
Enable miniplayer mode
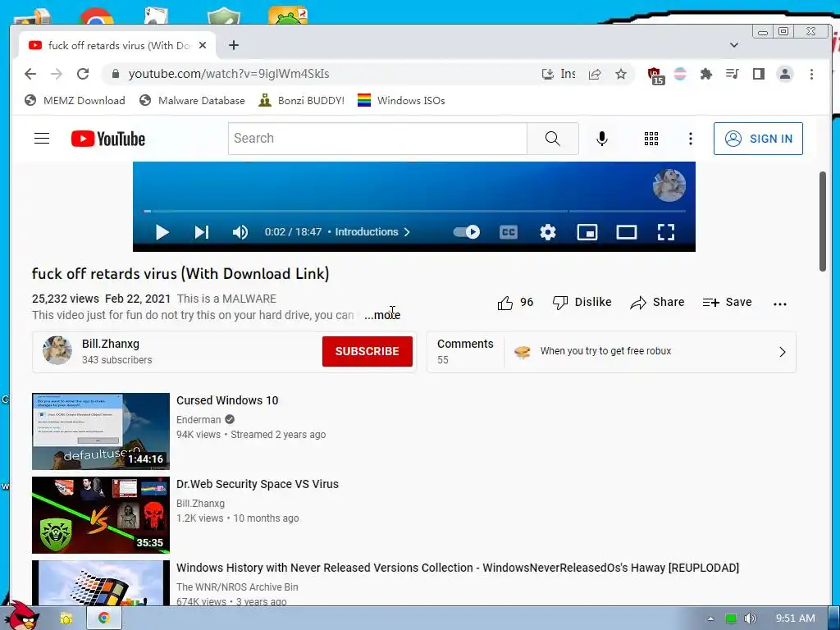(587, 232)
